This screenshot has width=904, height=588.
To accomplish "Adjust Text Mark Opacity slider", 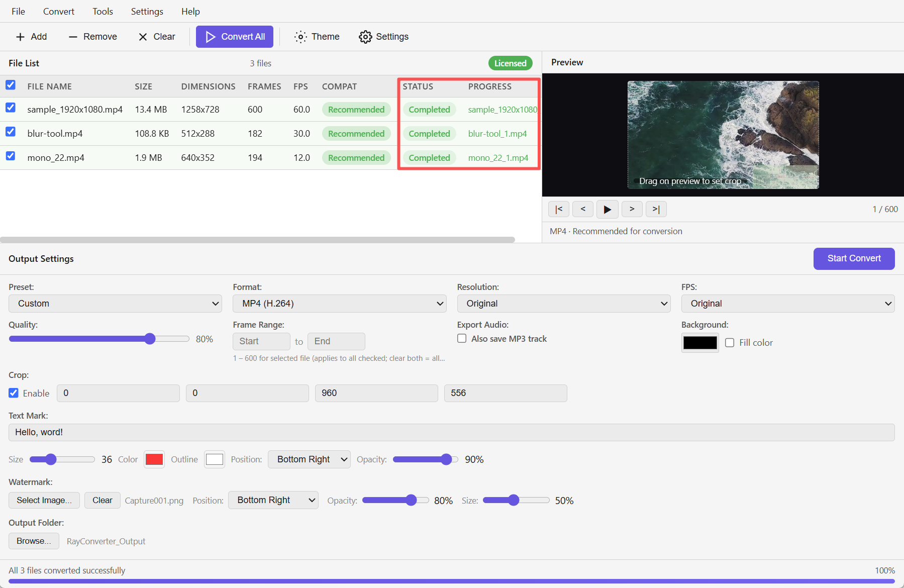I will (x=425, y=459).
